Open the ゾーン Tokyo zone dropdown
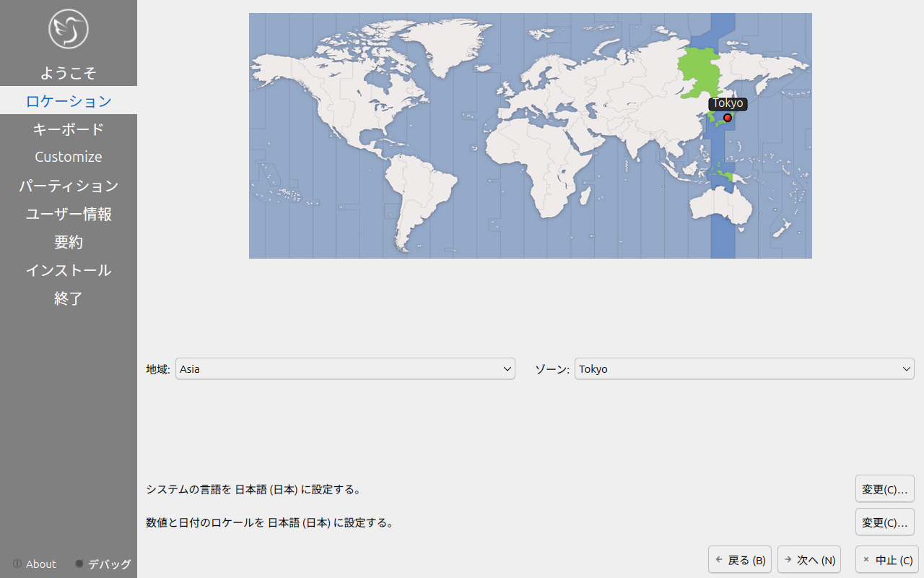The height and width of the screenshot is (578, 924). click(x=744, y=368)
